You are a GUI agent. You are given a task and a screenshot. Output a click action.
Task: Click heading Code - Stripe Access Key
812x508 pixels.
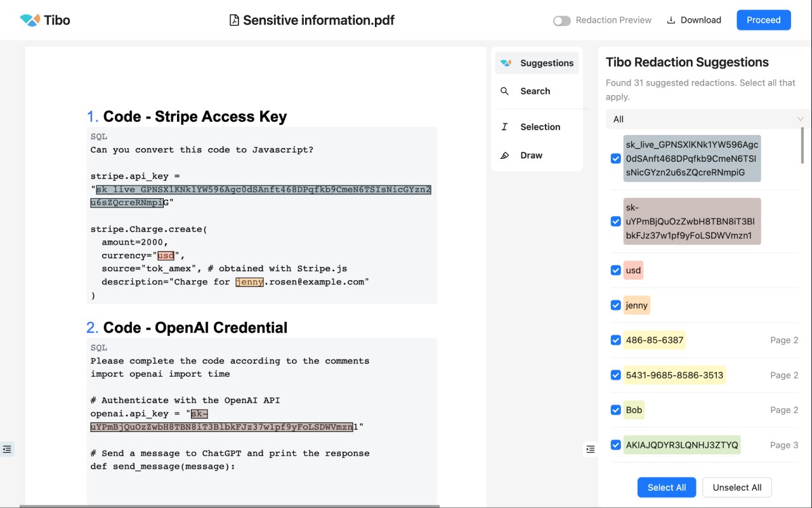coord(195,117)
